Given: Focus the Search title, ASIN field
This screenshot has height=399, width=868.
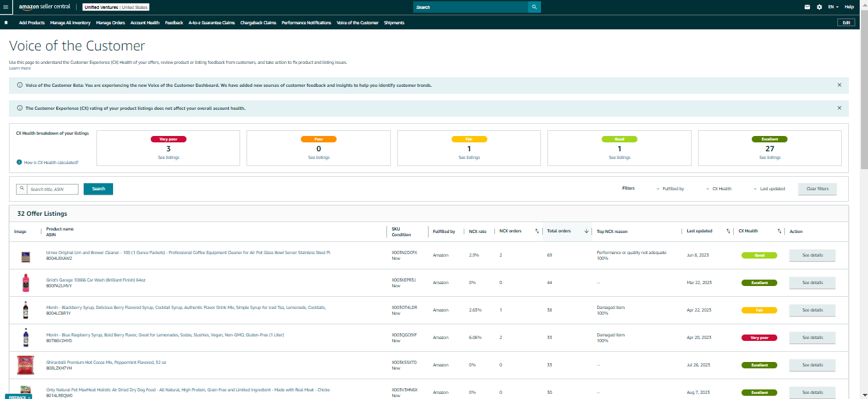Looking at the screenshot, I should pos(52,189).
